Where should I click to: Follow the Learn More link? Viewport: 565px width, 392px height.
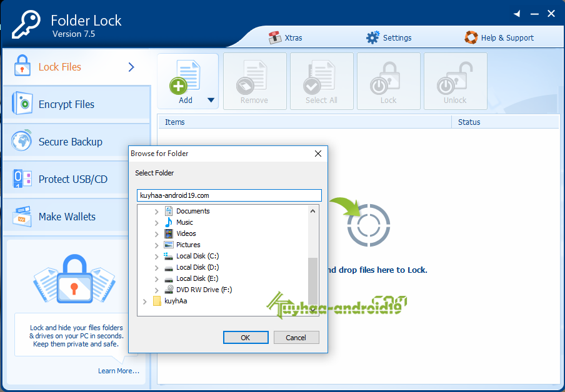pos(119,371)
